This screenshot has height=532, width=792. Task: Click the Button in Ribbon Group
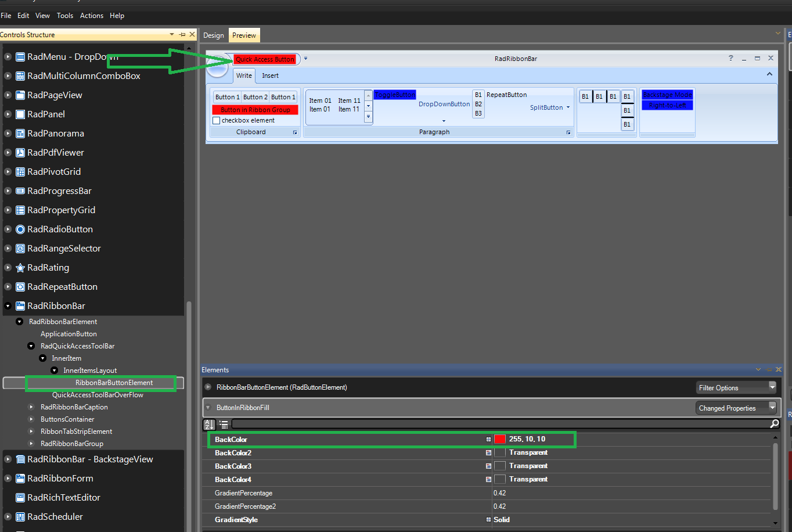(255, 110)
